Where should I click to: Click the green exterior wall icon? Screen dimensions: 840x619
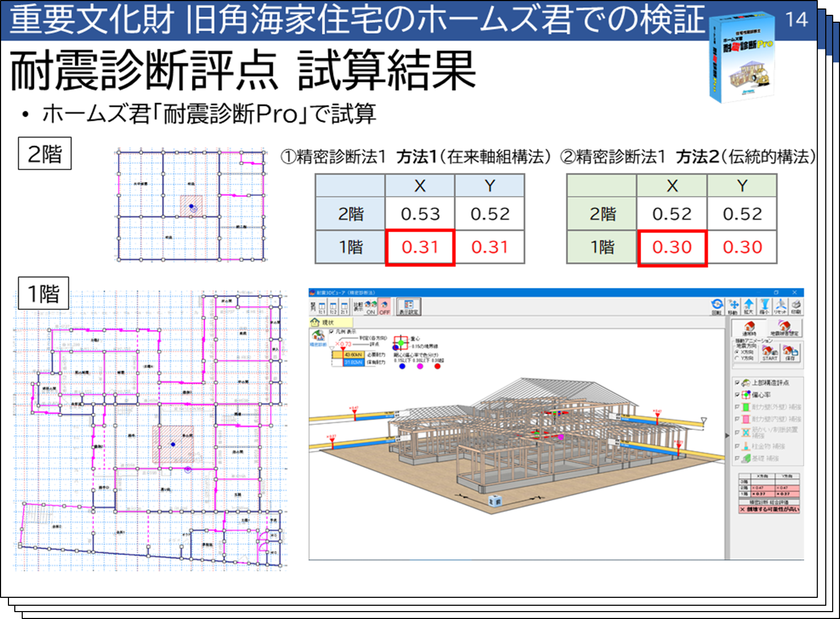click(x=746, y=407)
